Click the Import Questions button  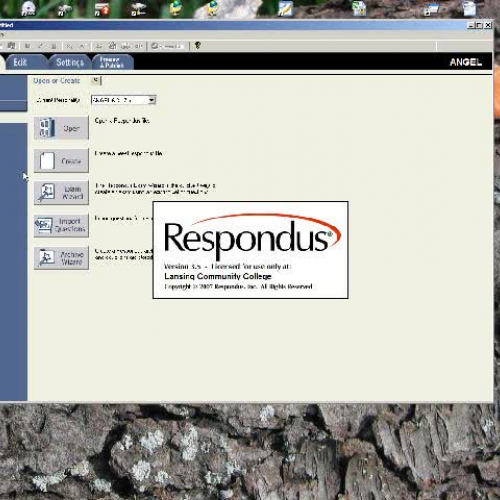point(61,225)
